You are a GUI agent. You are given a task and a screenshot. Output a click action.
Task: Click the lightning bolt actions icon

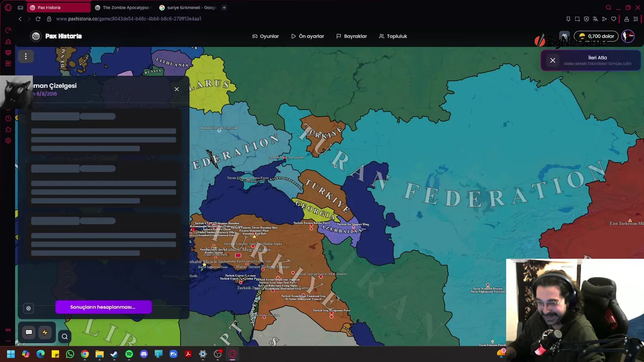45,332
